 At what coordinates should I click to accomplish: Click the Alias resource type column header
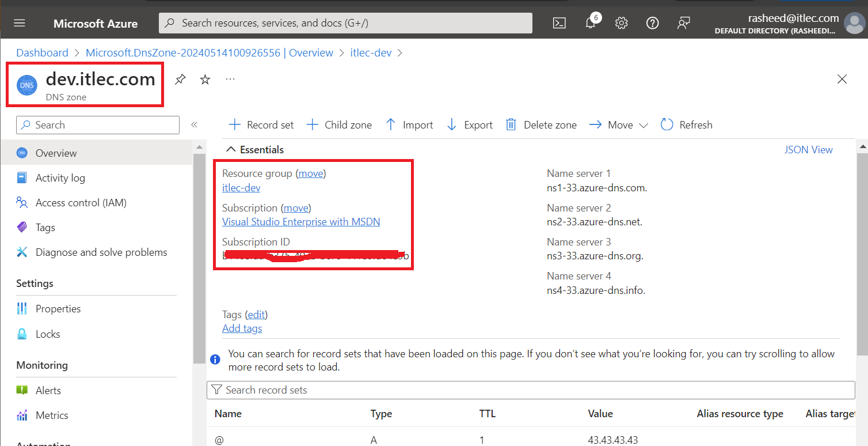pos(740,414)
